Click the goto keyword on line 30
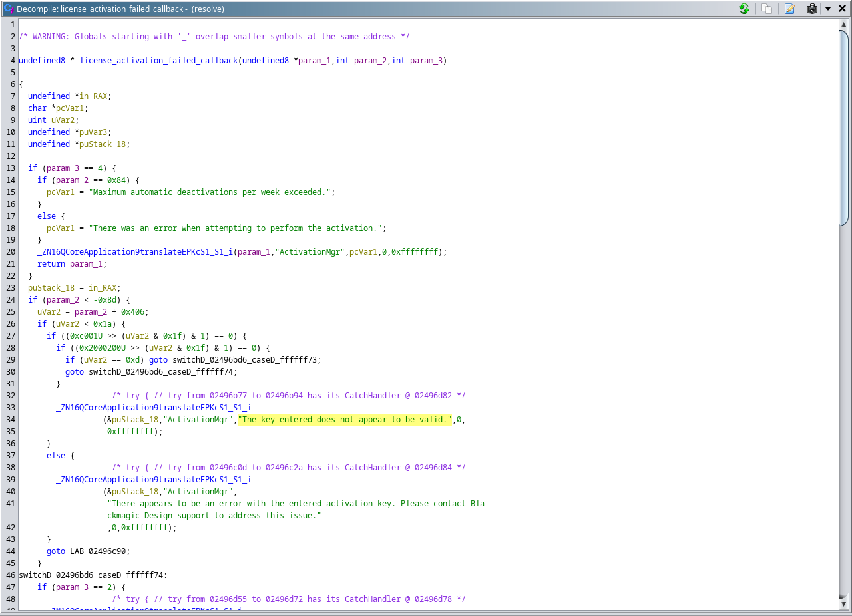 73,371
